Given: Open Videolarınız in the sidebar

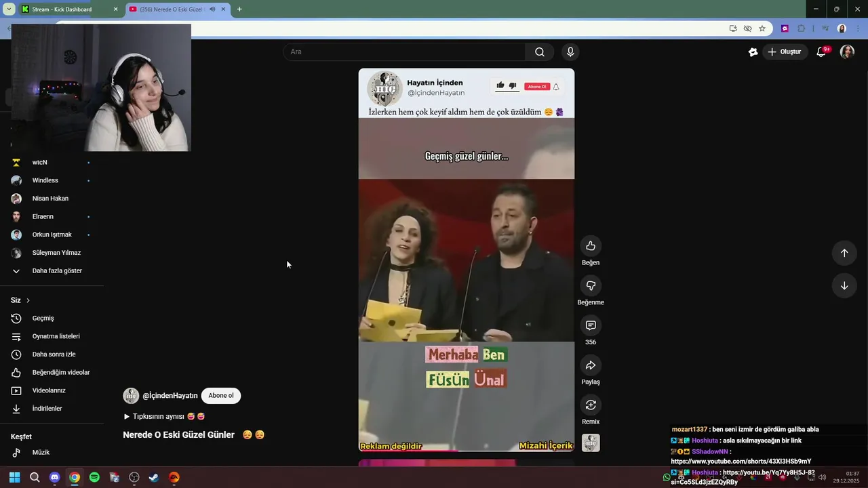Looking at the screenshot, I should [x=51, y=391].
